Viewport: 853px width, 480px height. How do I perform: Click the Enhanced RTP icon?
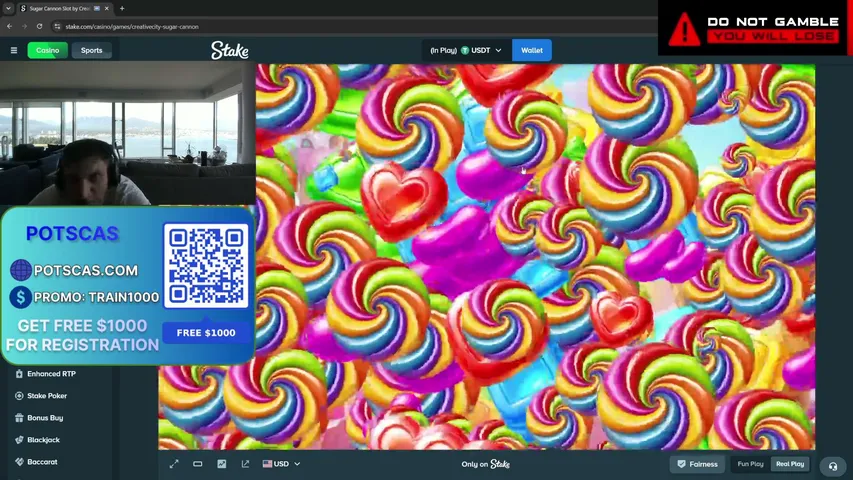(x=19, y=374)
